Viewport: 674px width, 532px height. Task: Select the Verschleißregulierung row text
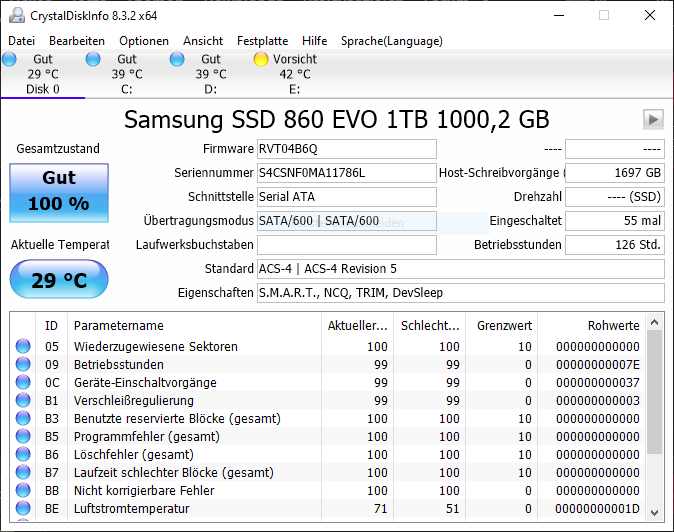134,401
